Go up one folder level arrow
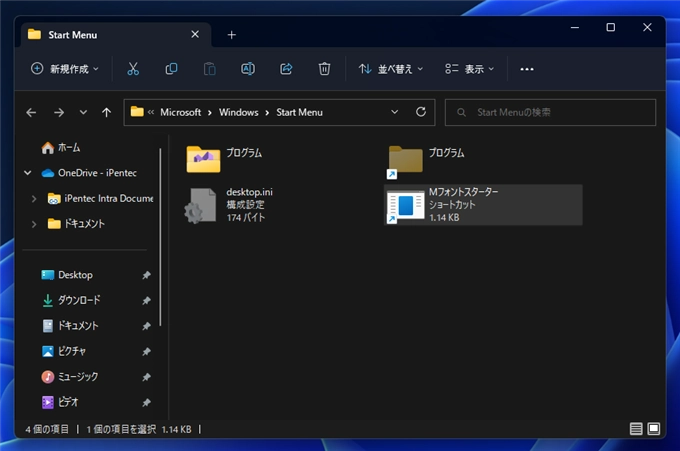This screenshot has height=451, width=680. pos(106,113)
